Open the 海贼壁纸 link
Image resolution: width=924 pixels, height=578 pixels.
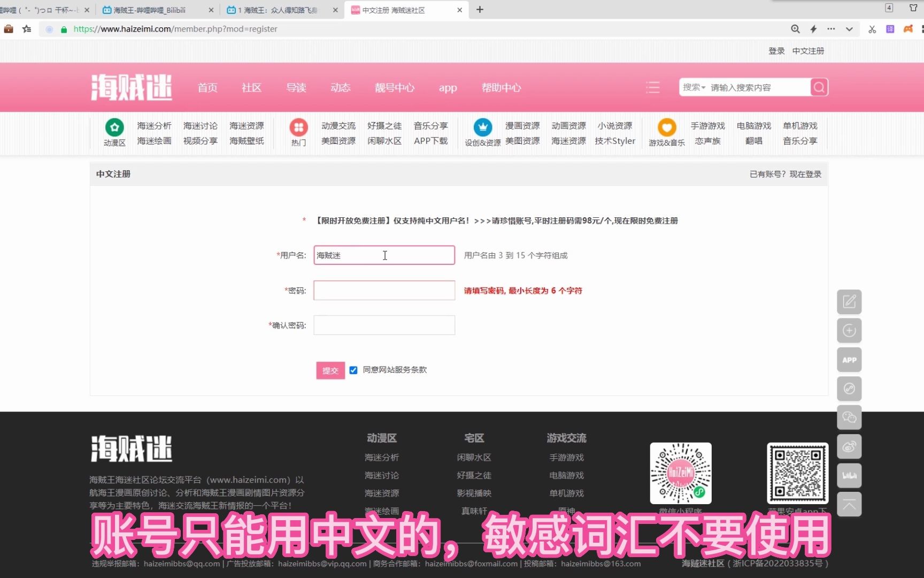(x=247, y=141)
